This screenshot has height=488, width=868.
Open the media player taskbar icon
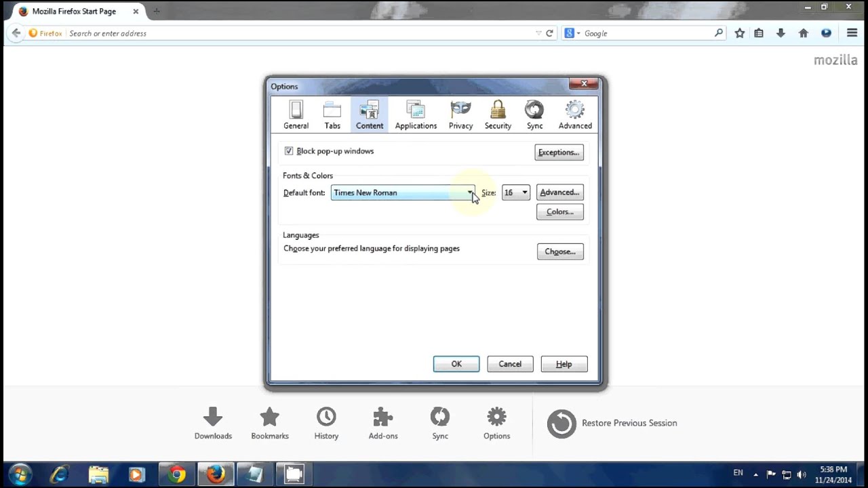point(137,474)
